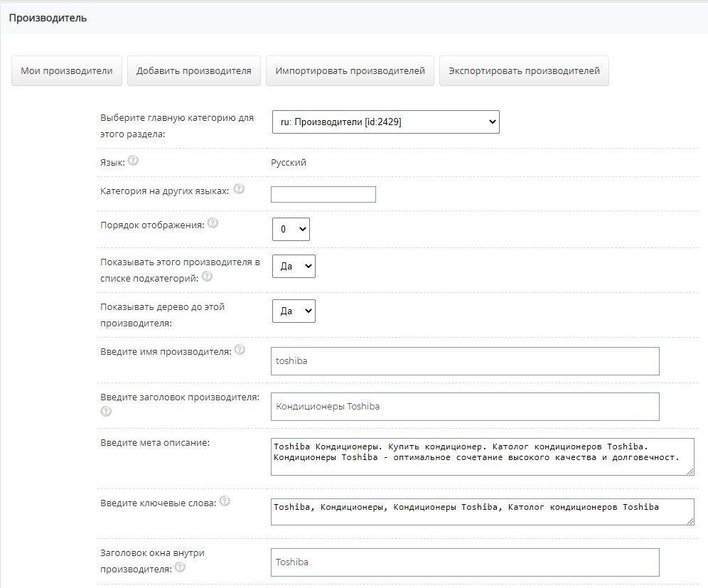Open the Показывать дерево dropdown
The width and height of the screenshot is (708, 588).
point(294,311)
